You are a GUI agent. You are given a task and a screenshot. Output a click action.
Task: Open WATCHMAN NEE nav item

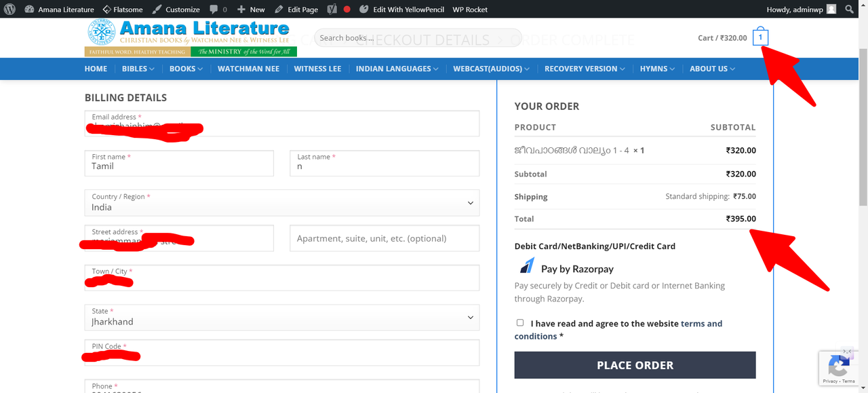(248, 69)
